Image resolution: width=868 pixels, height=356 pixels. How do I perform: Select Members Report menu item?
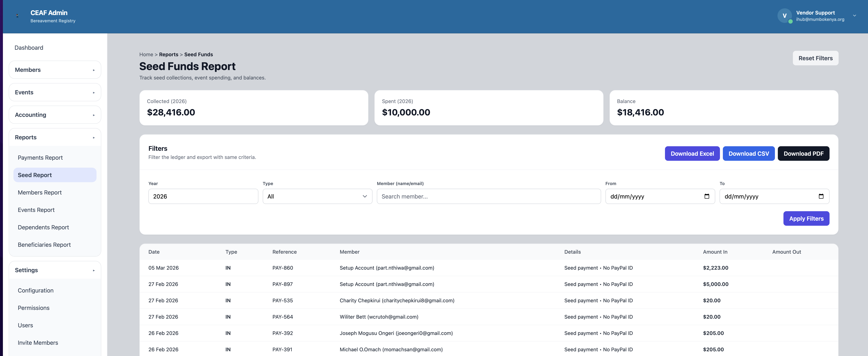(x=40, y=193)
